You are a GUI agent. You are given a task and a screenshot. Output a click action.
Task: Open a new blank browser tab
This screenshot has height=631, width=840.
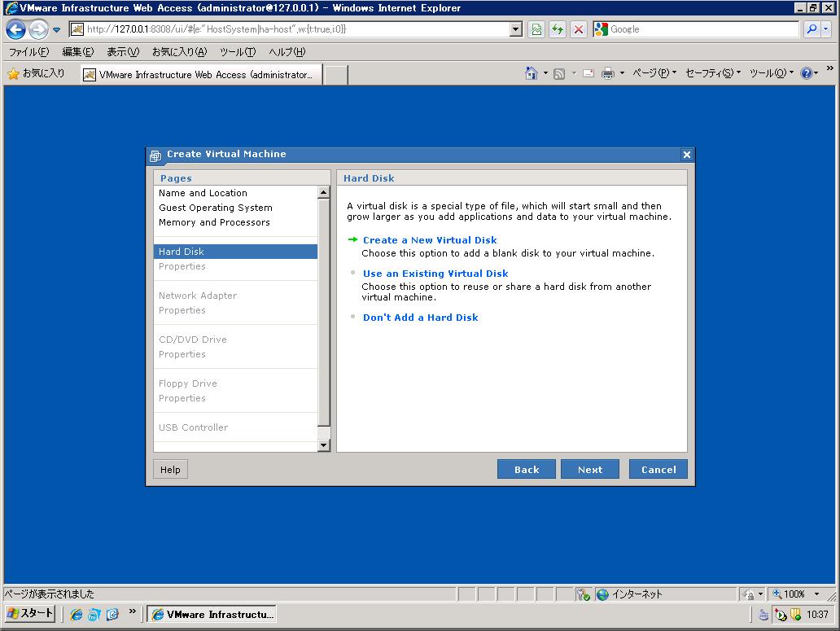click(x=336, y=75)
